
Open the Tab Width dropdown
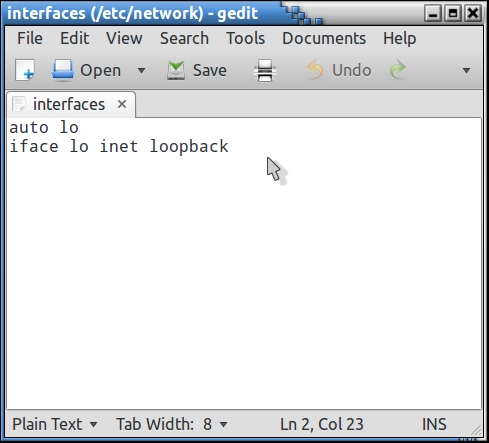click(x=172, y=424)
